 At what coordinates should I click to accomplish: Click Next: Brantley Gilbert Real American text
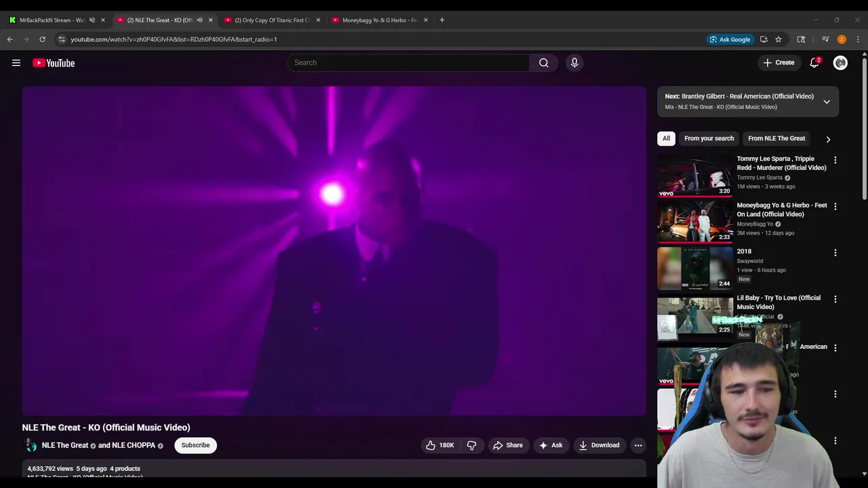click(739, 96)
